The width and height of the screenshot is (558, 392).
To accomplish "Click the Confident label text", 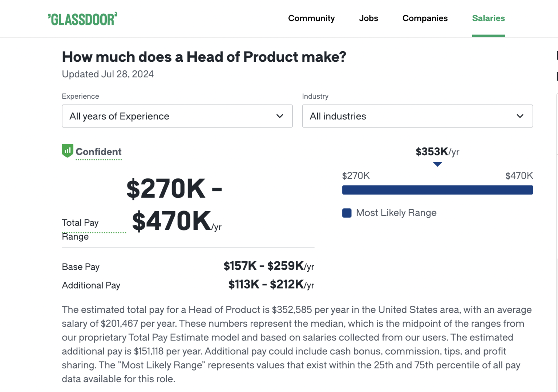I will point(98,151).
